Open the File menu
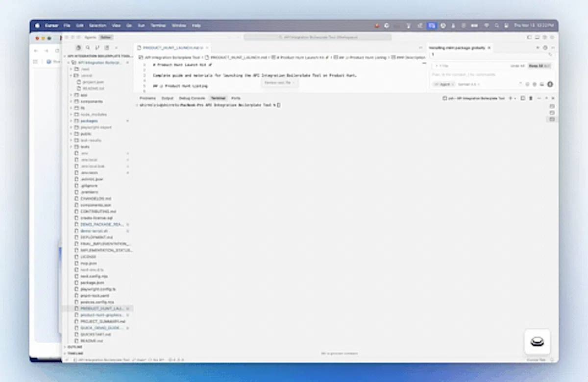This screenshot has width=588, height=382. click(67, 25)
